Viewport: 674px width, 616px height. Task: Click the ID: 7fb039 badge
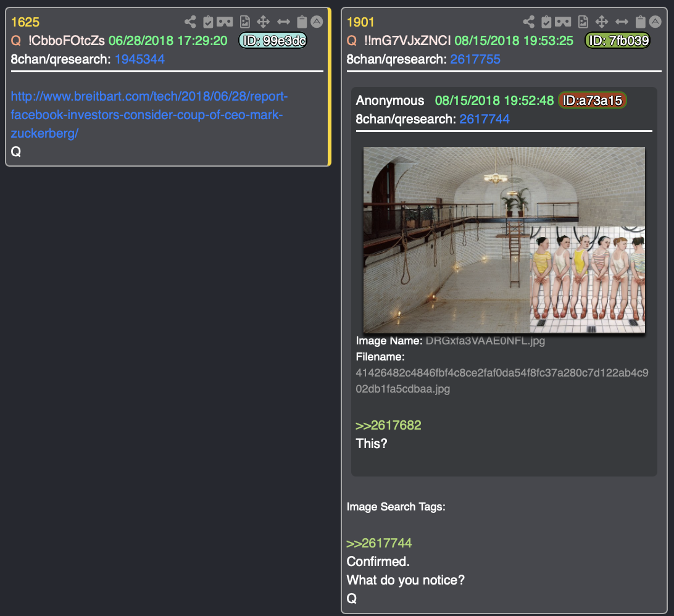618,40
